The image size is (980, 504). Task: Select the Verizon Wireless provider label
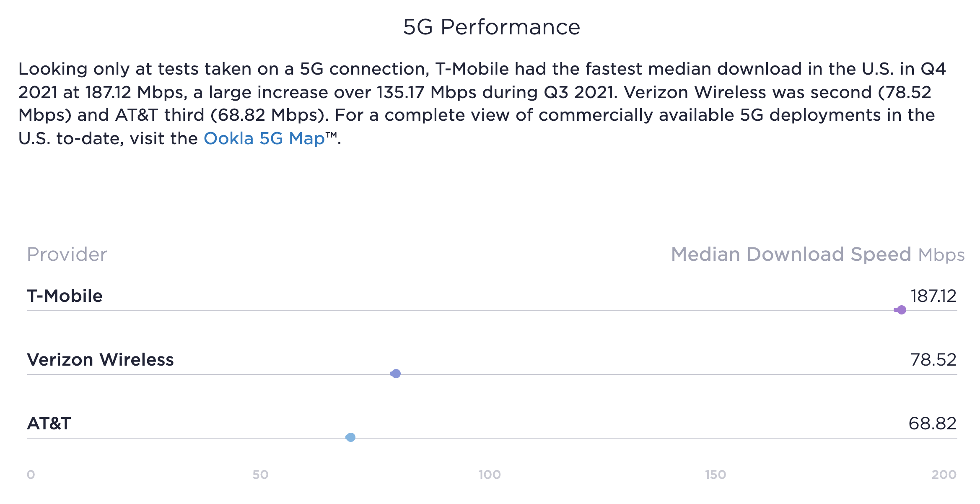pos(100,360)
